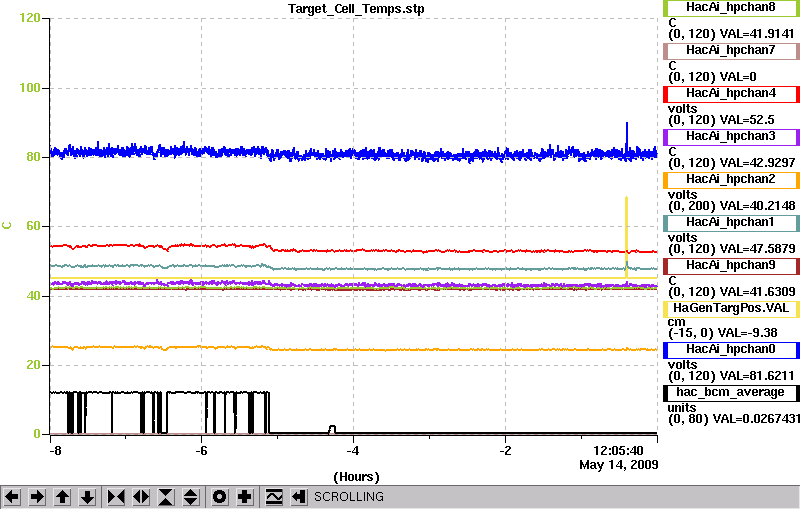The image size is (800, 509).
Task: Click the VAL=41.6309 reading for hpchan9
Action: click(x=757, y=292)
